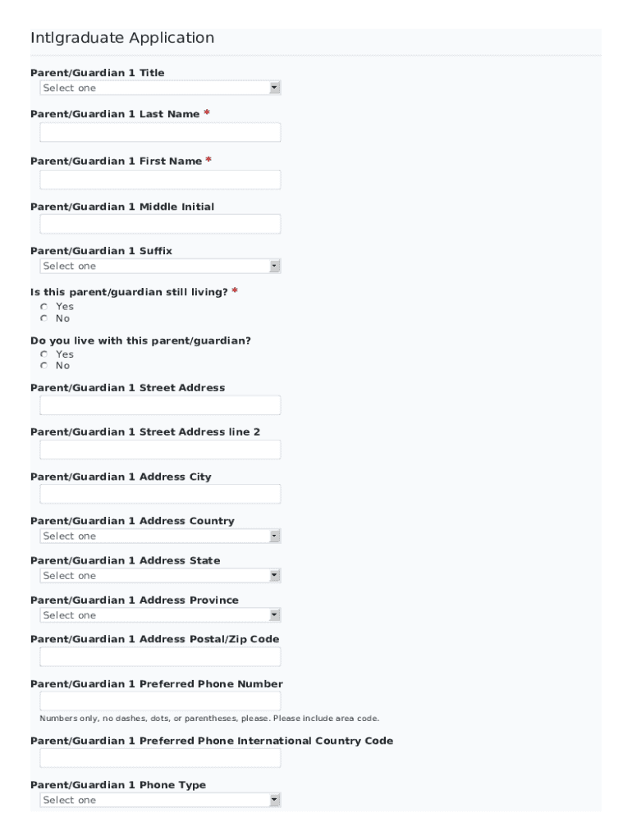Focus the Parent/Guardian 1 Address City field

click(x=160, y=494)
